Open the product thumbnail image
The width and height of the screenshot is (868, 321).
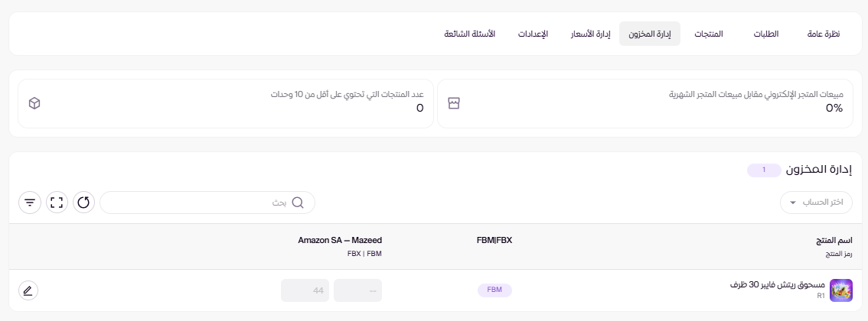point(840,290)
